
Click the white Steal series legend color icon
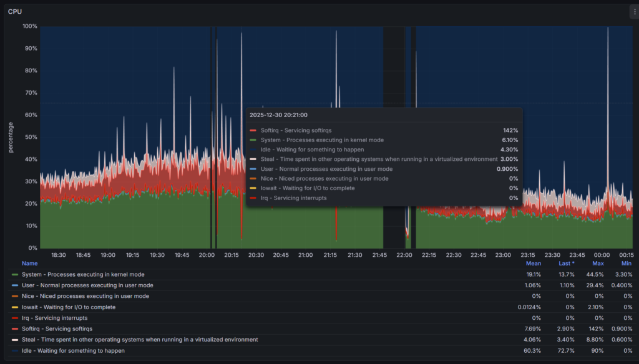click(15, 340)
